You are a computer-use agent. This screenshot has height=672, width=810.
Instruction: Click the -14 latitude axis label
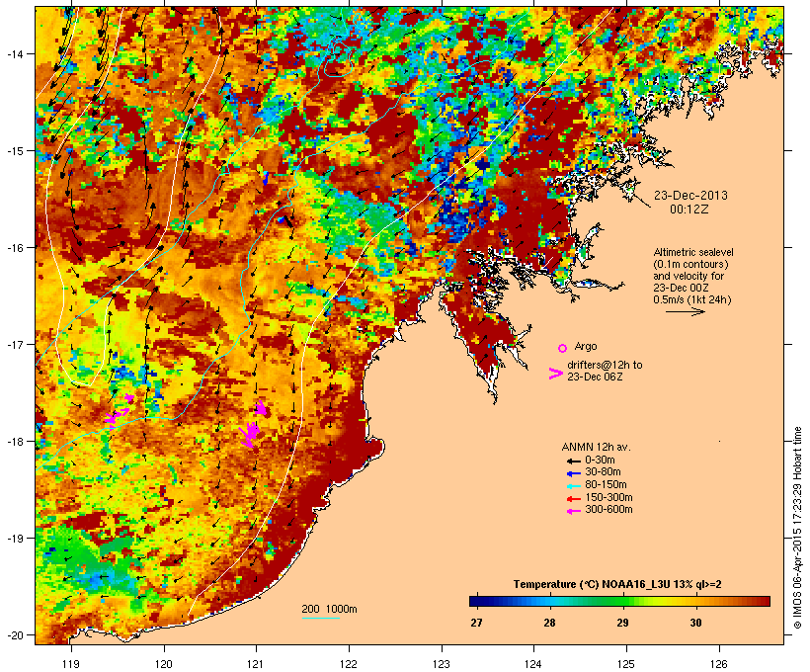[x=14, y=53]
